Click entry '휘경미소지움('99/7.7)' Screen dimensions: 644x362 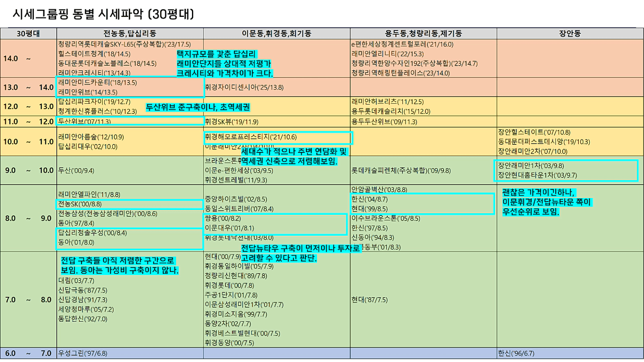(x=236, y=314)
